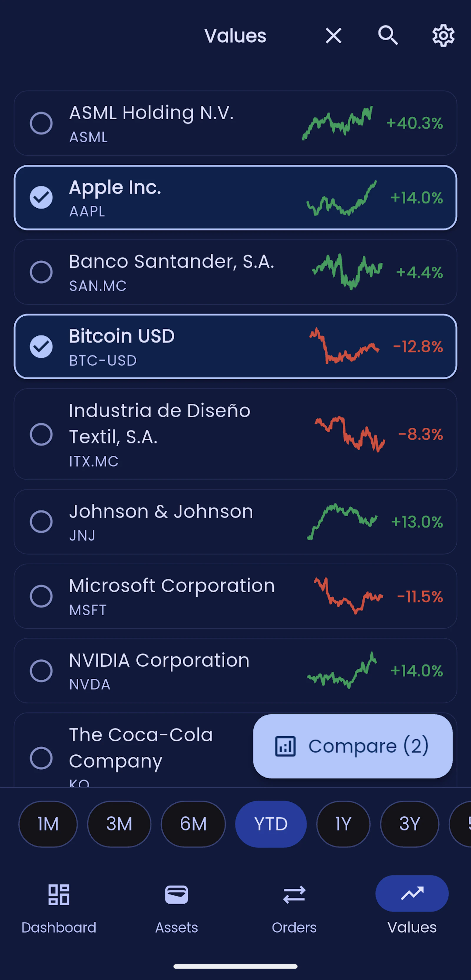The height and width of the screenshot is (980, 471).
Task: Tap the Values trending-chart icon
Action: [x=412, y=893]
